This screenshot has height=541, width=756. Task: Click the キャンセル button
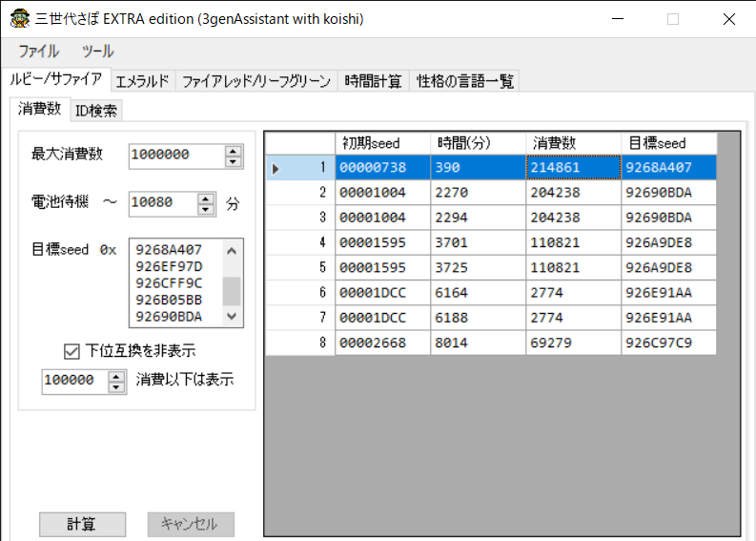tap(191, 524)
